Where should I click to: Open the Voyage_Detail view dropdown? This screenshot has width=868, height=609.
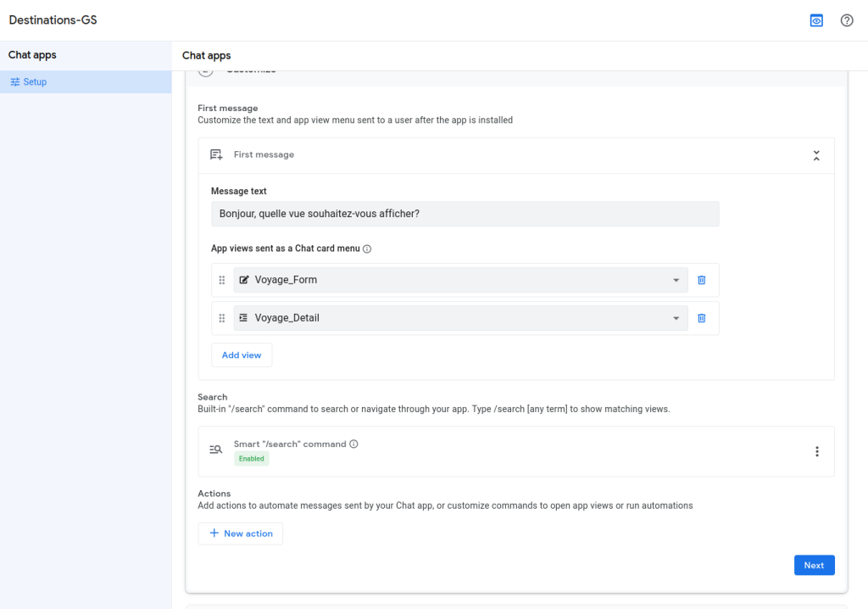[460, 318]
